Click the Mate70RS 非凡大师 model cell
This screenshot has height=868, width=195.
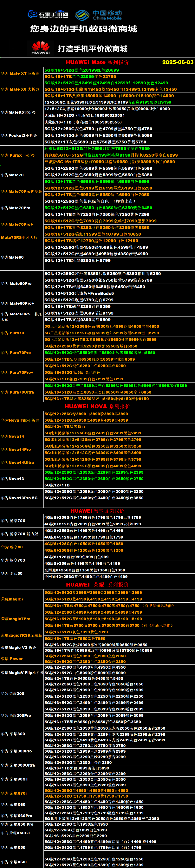coord(22,238)
